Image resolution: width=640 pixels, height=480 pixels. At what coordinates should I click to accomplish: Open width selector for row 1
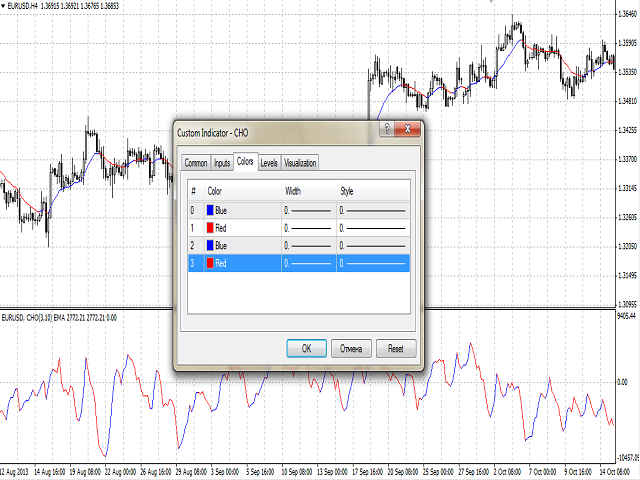[309, 228]
